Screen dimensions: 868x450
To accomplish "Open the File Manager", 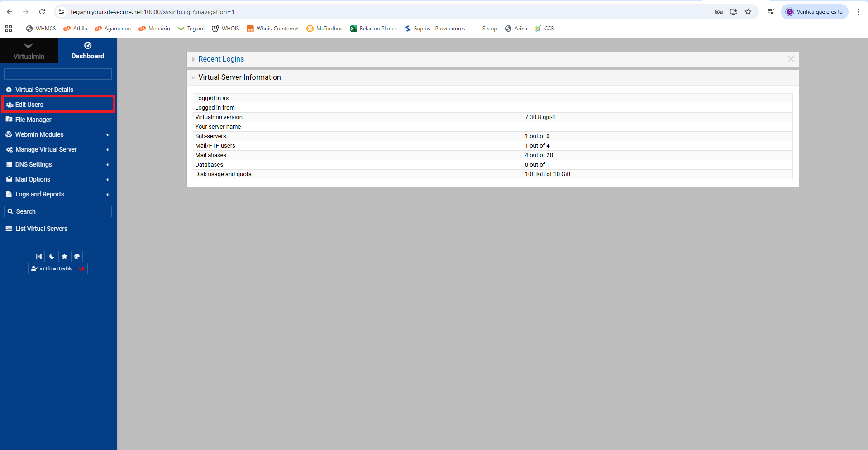I will (x=33, y=120).
